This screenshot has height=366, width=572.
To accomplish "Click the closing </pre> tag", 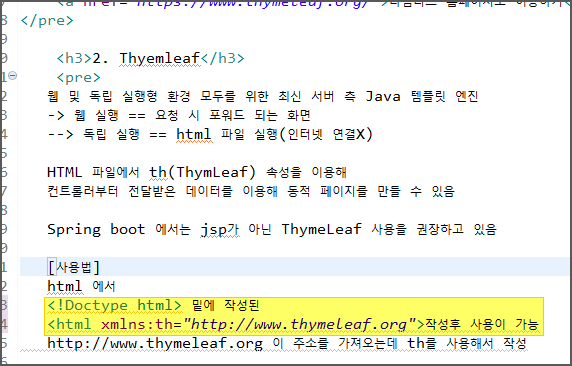I will click(x=47, y=20).
